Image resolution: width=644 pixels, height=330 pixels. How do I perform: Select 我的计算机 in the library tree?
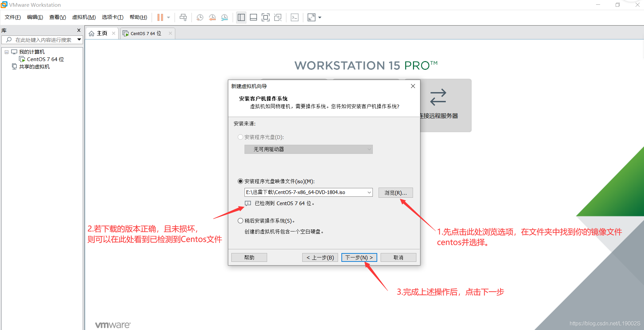coord(32,52)
